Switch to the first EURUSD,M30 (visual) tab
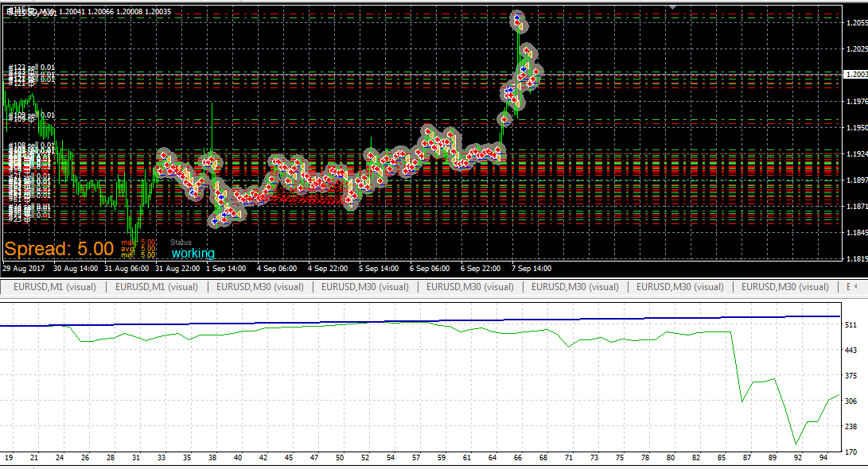 tap(259, 286)
